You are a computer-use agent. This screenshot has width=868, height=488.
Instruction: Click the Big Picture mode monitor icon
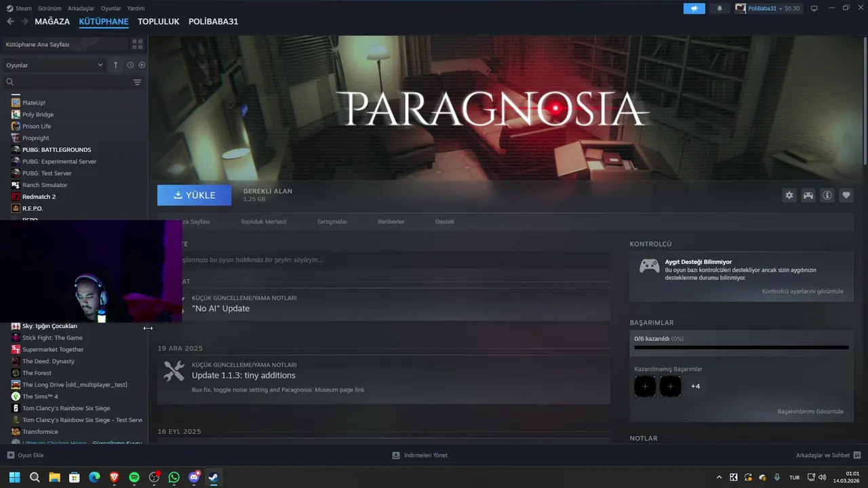click(x=814, y=8)
